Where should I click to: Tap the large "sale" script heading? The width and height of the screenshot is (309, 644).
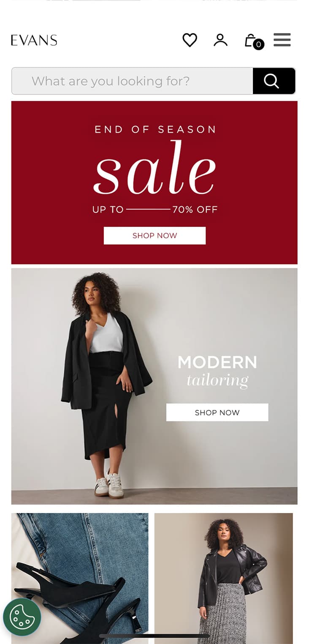154,169
